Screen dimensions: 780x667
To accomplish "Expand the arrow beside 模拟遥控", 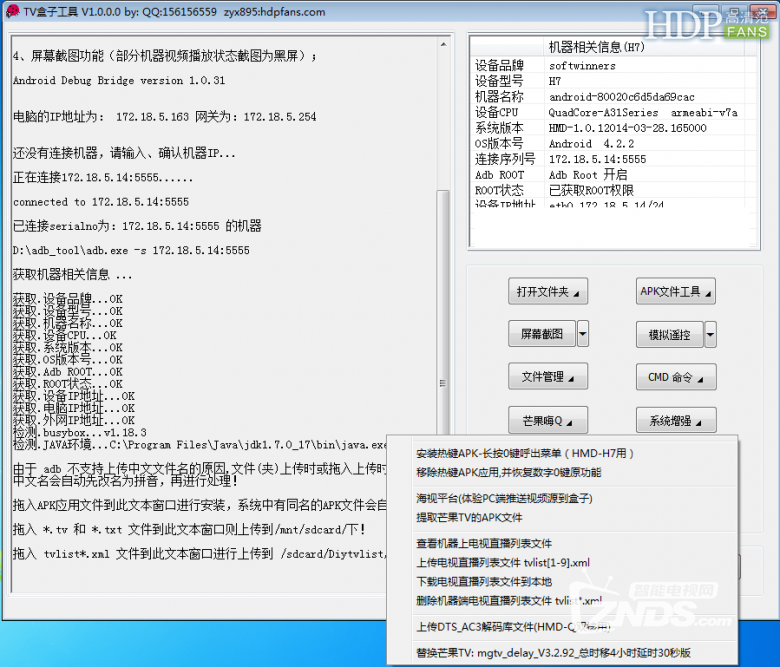I will pos(710,335).
